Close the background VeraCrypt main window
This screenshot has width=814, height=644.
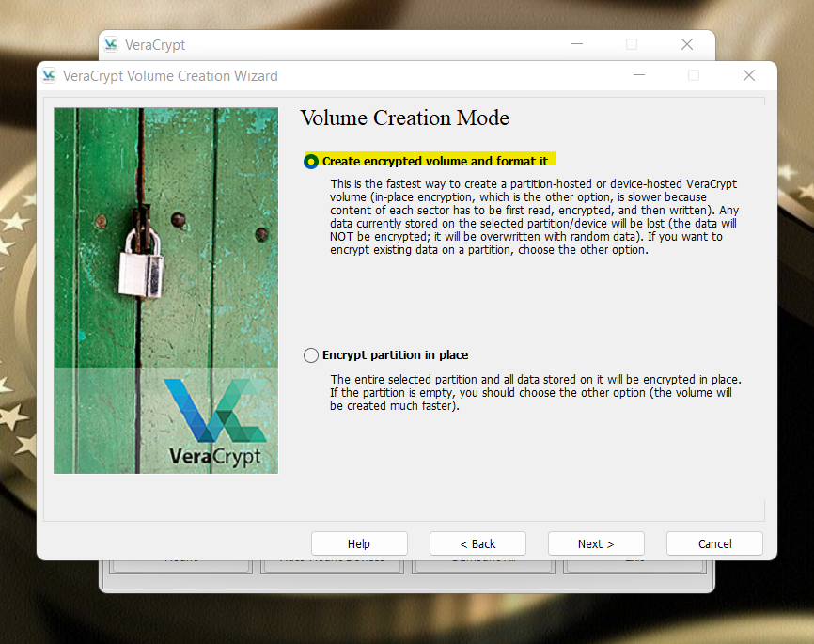(687, 45)
